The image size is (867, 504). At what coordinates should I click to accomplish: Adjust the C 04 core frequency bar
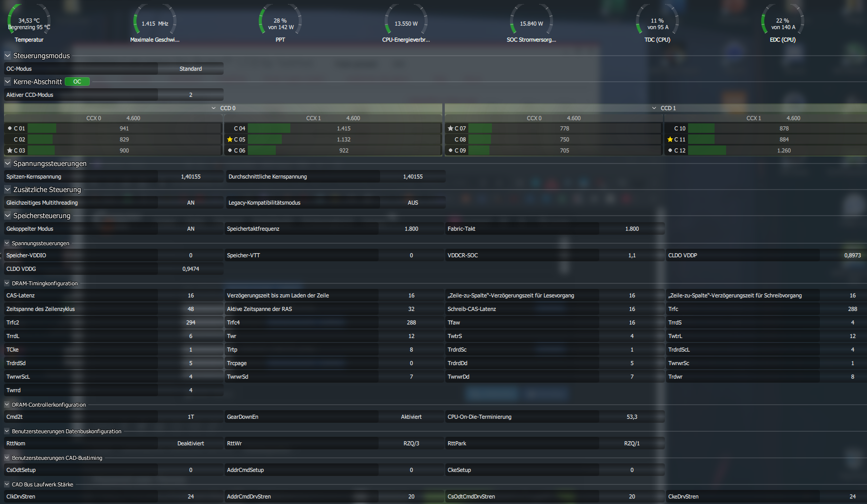[x=344, y=128]
